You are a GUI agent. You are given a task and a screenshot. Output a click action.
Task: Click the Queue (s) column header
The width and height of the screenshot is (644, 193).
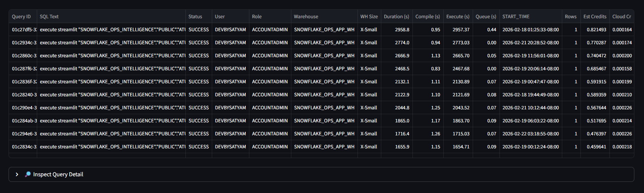pyautogui.click(x=486, y=17)
